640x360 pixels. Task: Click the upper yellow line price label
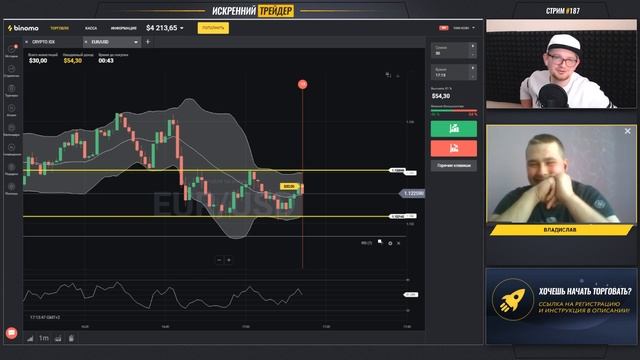coord(398,170)
